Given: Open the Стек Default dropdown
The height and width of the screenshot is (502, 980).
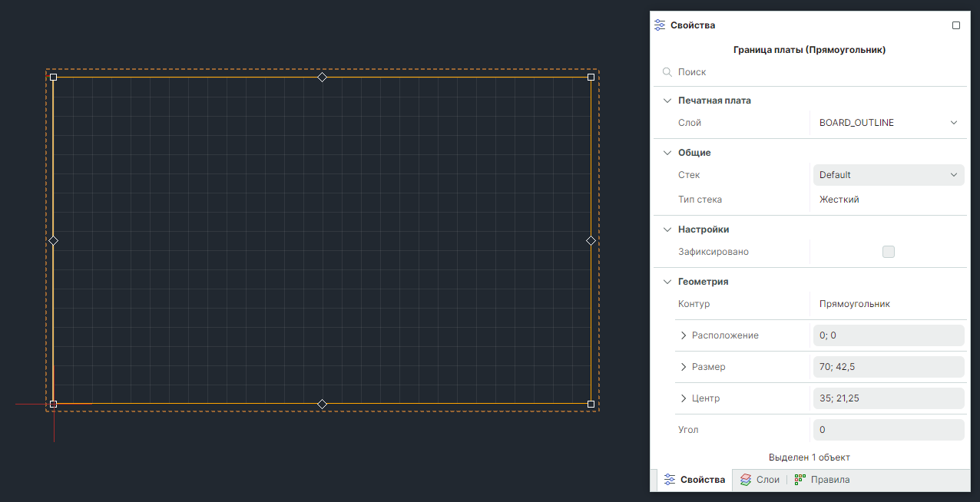Looking at the screenshot, I should pyautogui.click(x=888, y=175).
